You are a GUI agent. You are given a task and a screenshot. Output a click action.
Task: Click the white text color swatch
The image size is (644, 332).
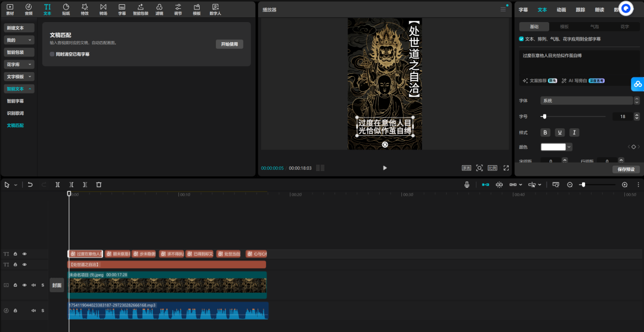553,147
